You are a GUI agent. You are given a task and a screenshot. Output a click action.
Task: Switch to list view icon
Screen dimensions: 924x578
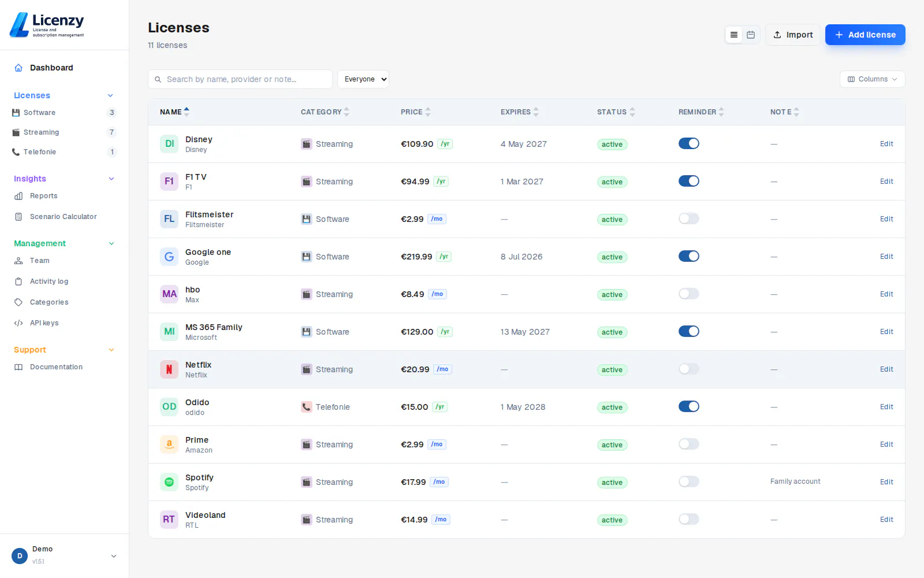tap(734, 35)
